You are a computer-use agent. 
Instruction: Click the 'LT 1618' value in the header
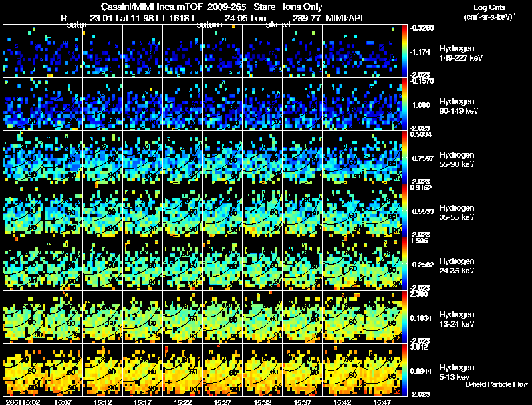tap(172, 18)
